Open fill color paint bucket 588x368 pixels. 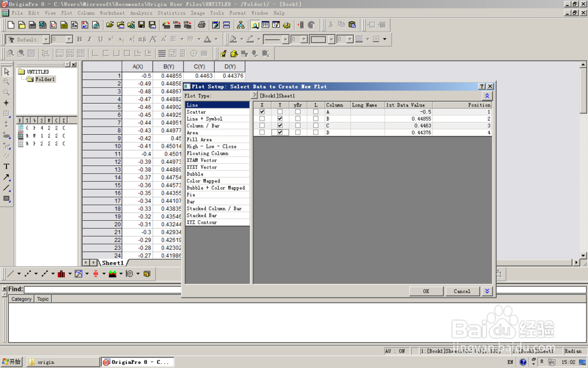pyautogui.click(x=233, y=39)
